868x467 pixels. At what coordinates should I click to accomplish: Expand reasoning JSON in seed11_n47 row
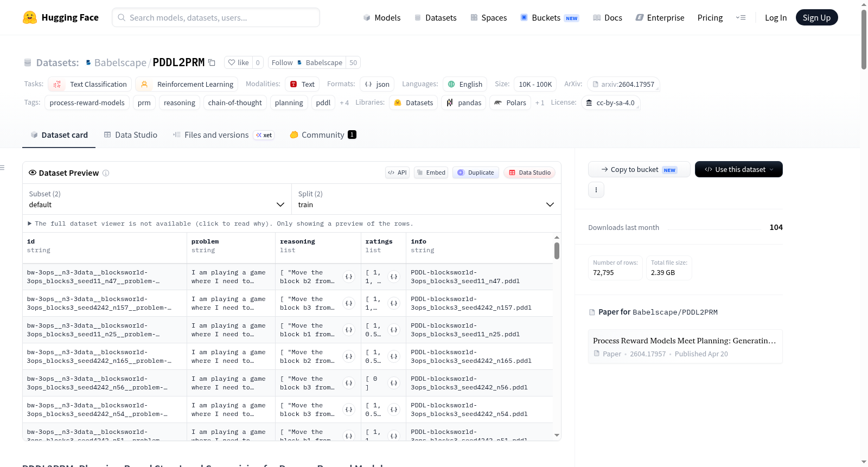349,277
